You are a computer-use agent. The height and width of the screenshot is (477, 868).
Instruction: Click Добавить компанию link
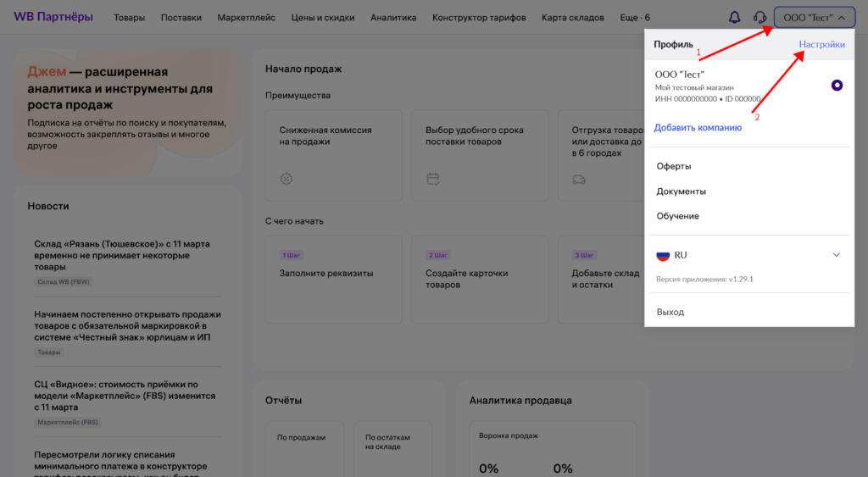(x=698, y=128)
